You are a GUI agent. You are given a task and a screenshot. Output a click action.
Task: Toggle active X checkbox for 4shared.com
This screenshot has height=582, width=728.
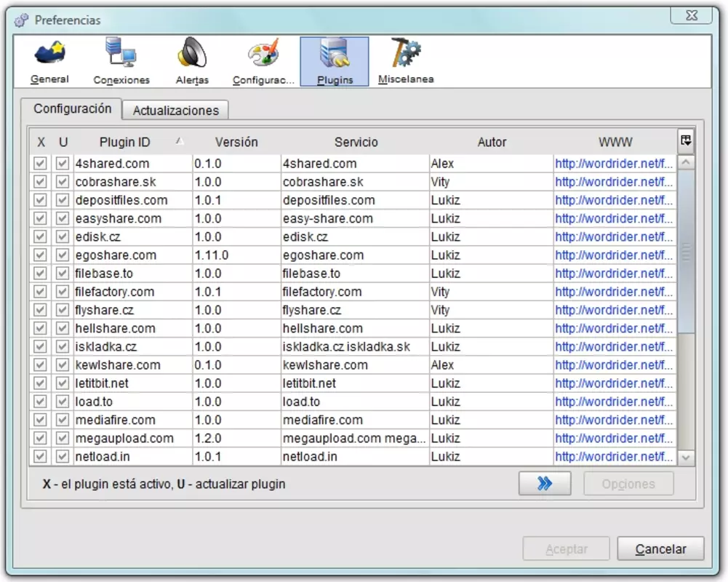(x=41, y=164)
